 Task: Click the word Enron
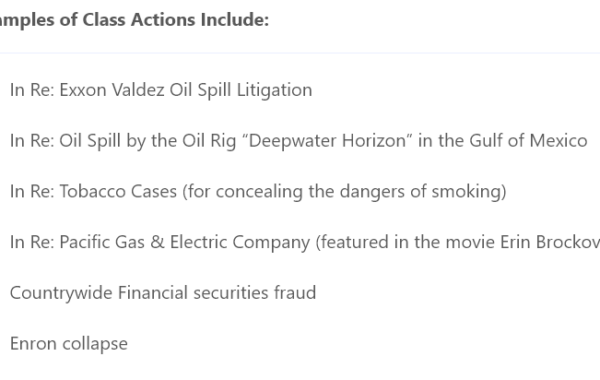tap(33, 343)
